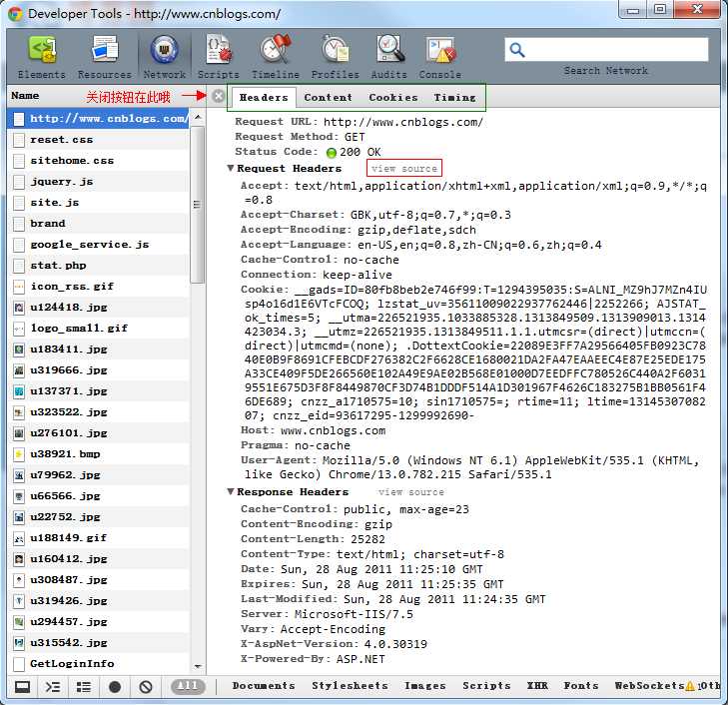The image size is (728, 705).
Task: Click the u188149.gif file icon
Action: 19,538
